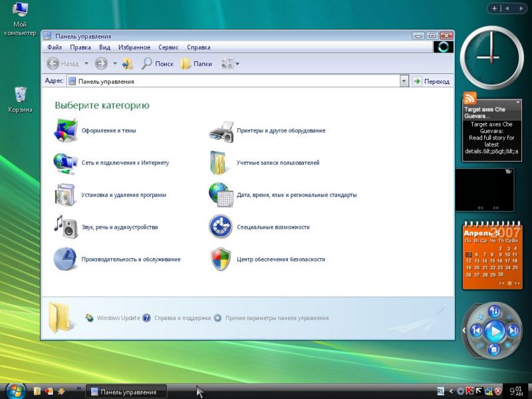Expand the Forward history dropdown arrow
532x399 pixels.
click(114, 63)
